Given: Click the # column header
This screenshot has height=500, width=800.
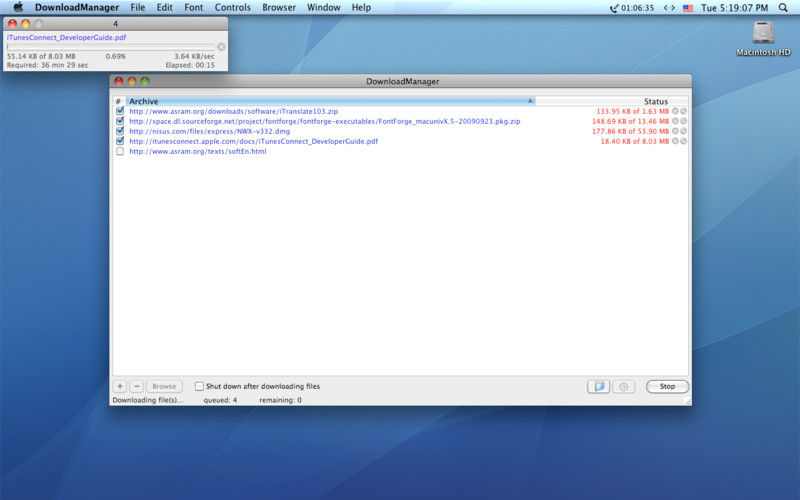Looking at the screenshot, I should coord(119,101).
